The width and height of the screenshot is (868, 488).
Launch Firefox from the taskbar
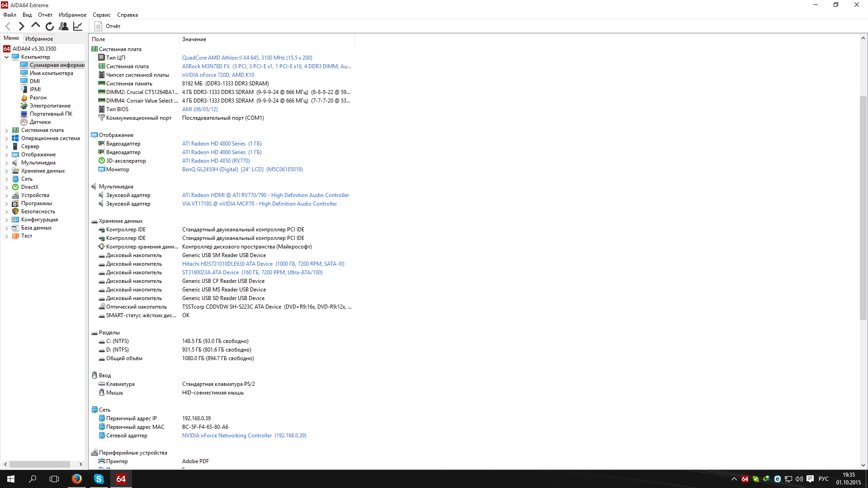(77, 479)
